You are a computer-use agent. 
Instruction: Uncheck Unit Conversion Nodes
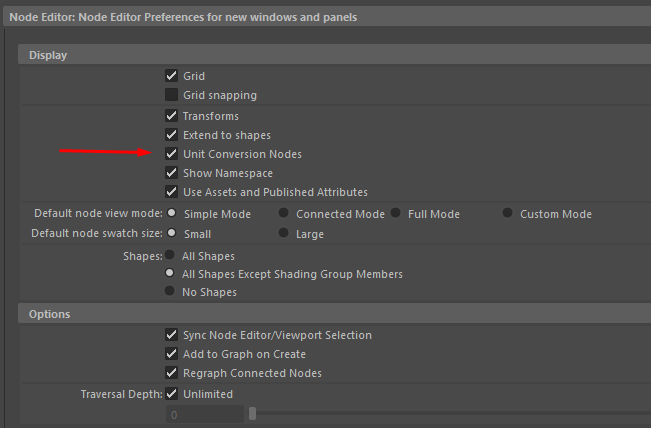[x=171, y=154]
